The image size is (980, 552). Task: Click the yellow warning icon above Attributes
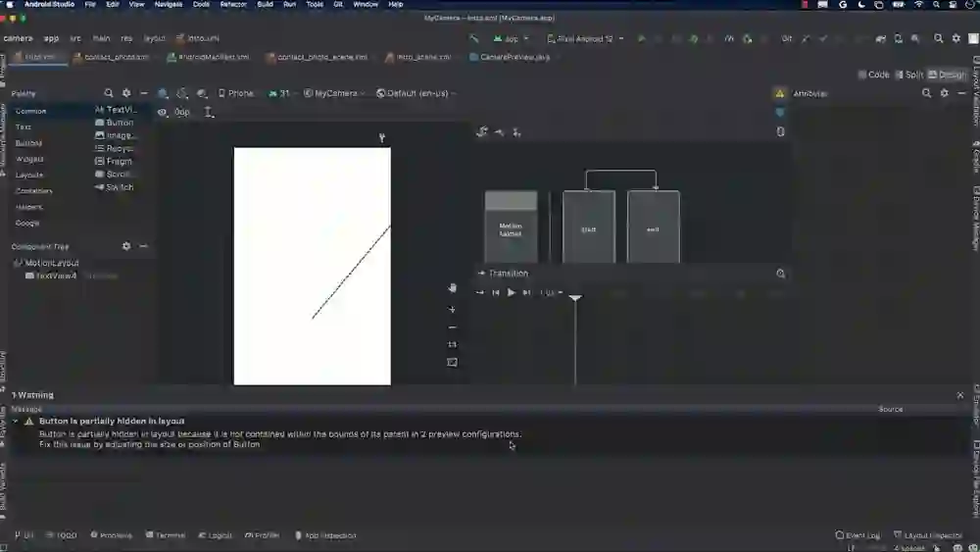[x=780, y=94]
